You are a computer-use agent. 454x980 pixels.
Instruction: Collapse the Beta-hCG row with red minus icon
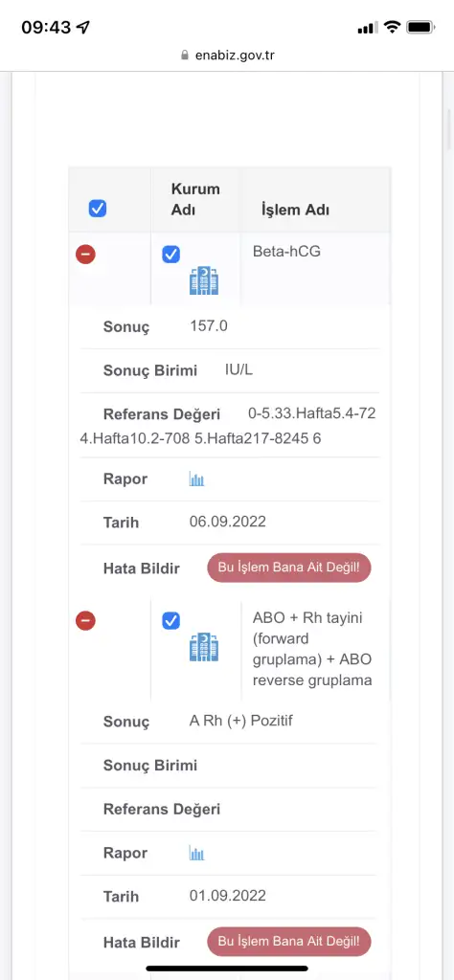point(85,255)
